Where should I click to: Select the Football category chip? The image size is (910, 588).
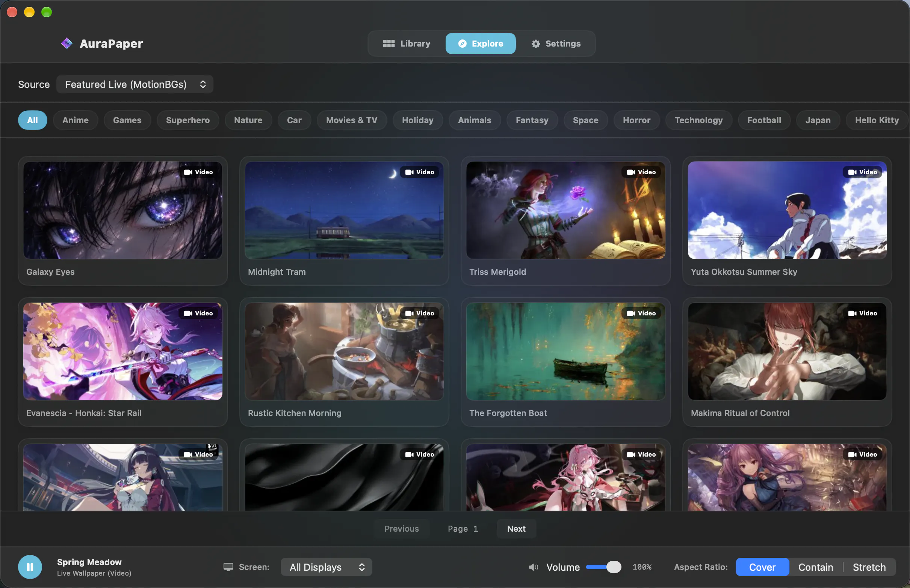pos(764,120)
